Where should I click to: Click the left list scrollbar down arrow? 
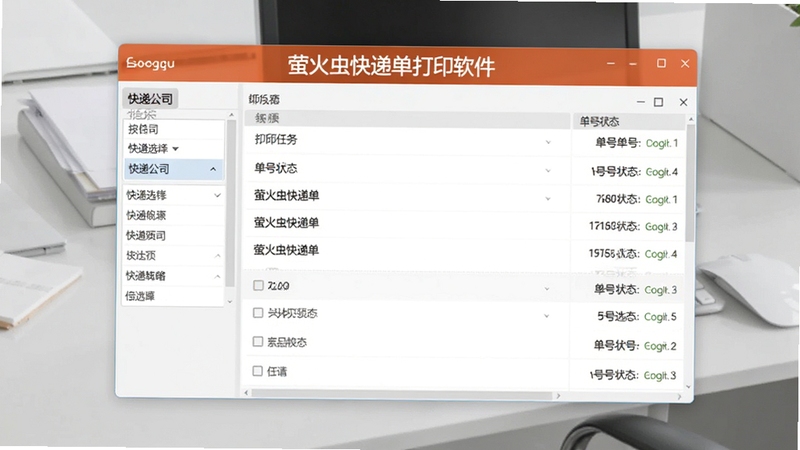point(230,302)
